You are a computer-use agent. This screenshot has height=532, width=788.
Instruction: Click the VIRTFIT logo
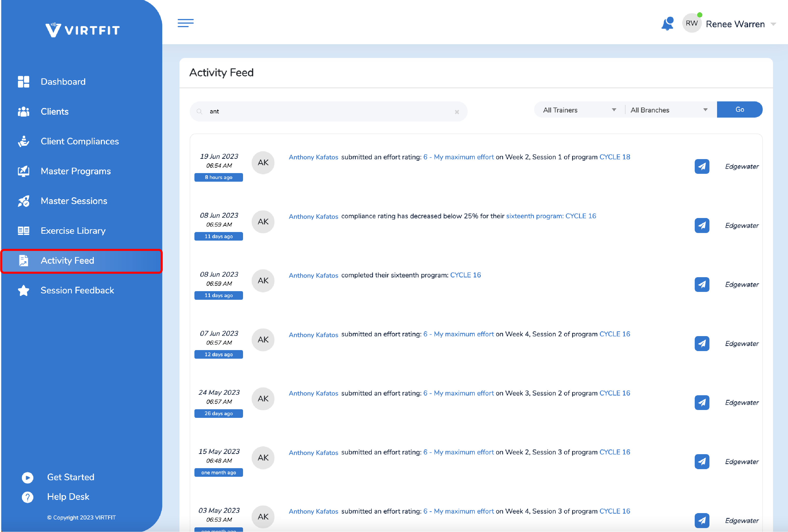[x=82, y=30]
